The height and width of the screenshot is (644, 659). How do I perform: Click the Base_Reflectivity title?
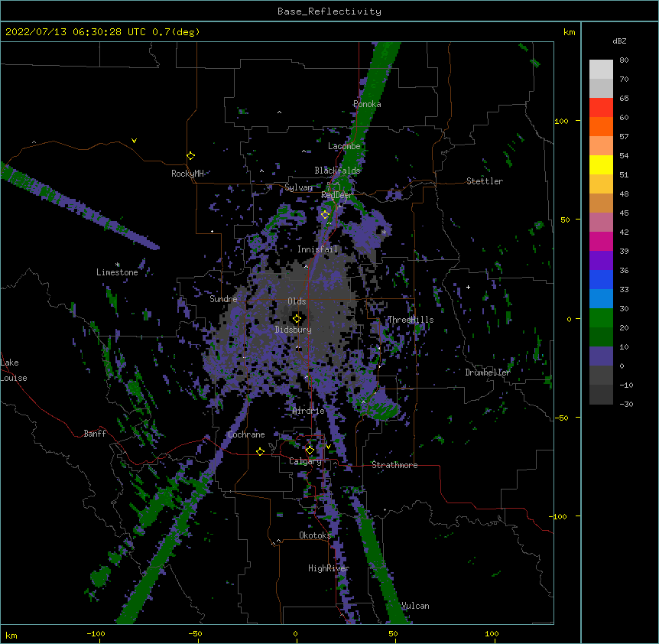pyautogui.click(x=329, y=11)
